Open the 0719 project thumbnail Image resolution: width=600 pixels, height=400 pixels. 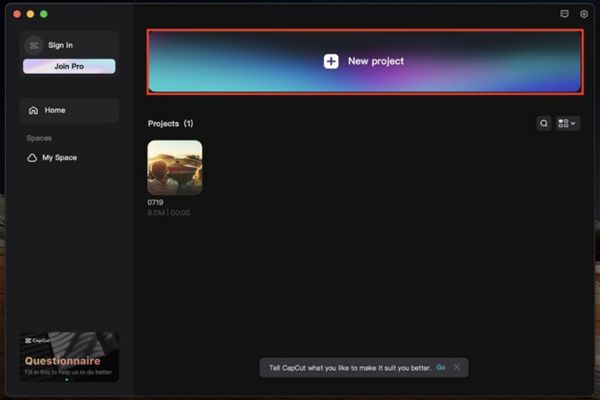pyautogui.click(x=175, y=167)
